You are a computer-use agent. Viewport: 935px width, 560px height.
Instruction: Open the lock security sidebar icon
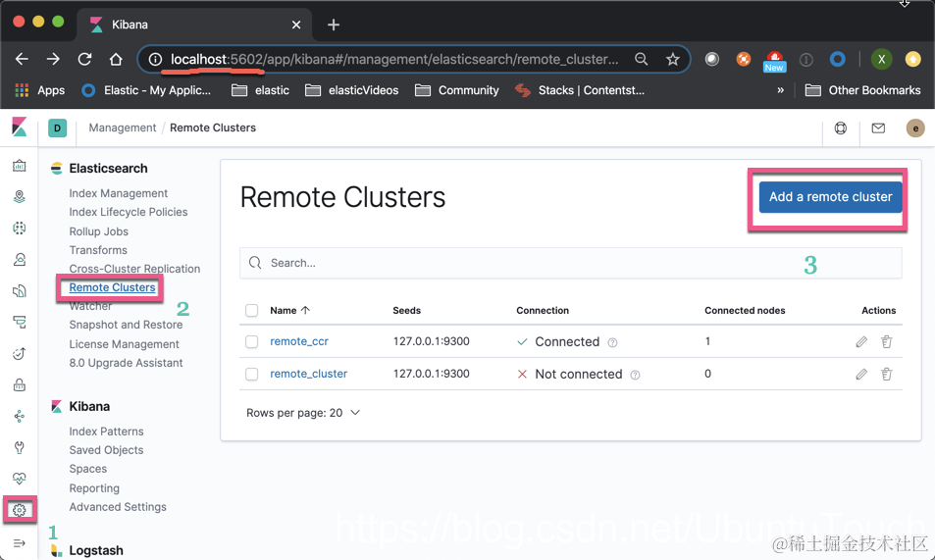[x=19, y=385]
